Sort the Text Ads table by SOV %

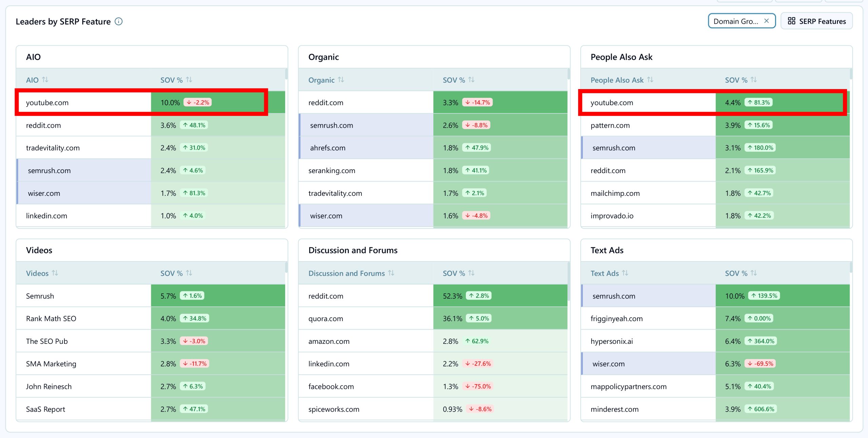click(x=754, y=273)
